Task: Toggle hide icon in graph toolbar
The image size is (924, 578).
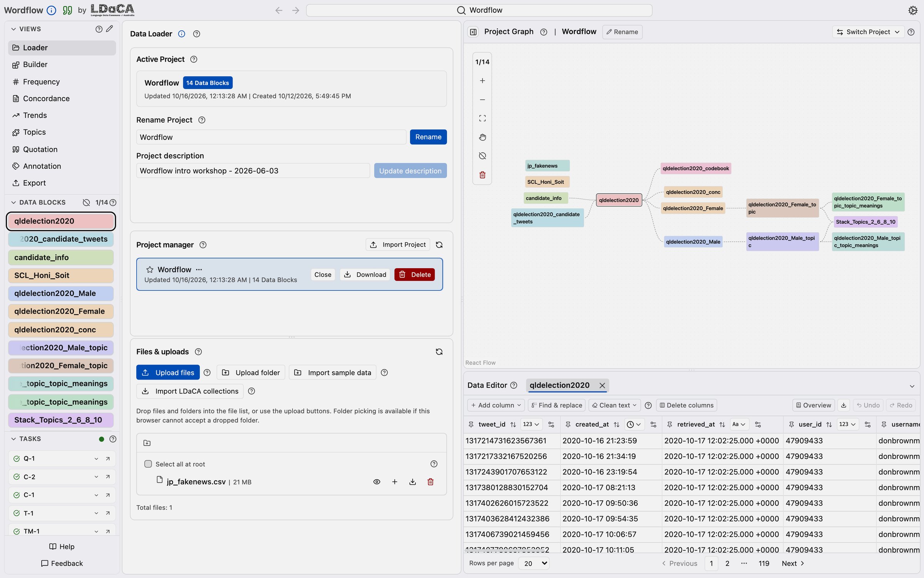Action: [x=482, y=156]
